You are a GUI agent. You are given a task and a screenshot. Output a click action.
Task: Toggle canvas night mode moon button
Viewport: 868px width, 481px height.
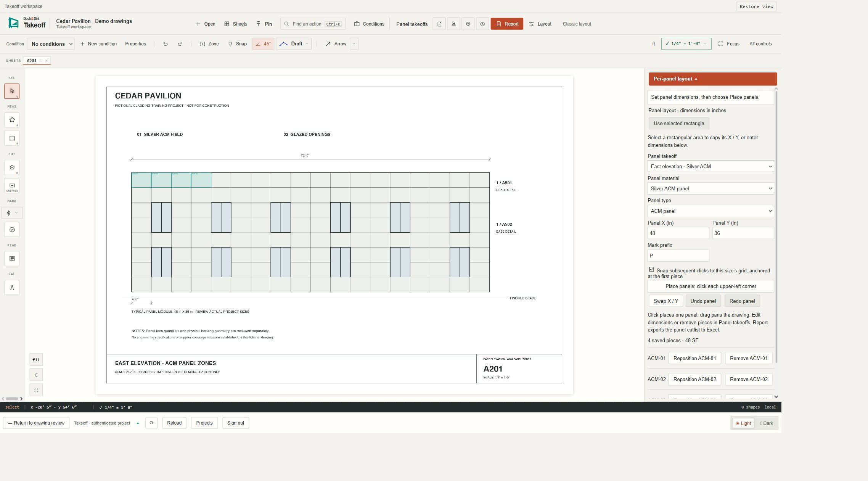[x=36, y=375]
